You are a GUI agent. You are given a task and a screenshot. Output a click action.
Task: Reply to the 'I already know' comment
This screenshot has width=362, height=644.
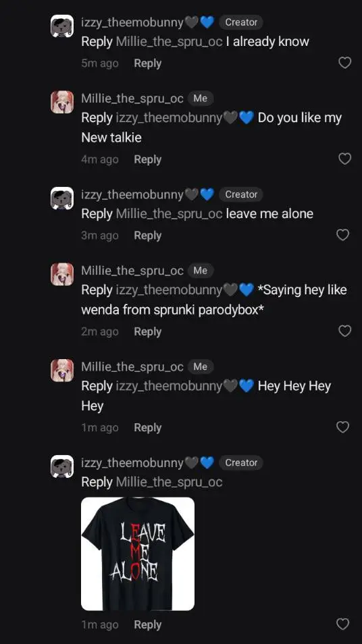pos(147,63)
